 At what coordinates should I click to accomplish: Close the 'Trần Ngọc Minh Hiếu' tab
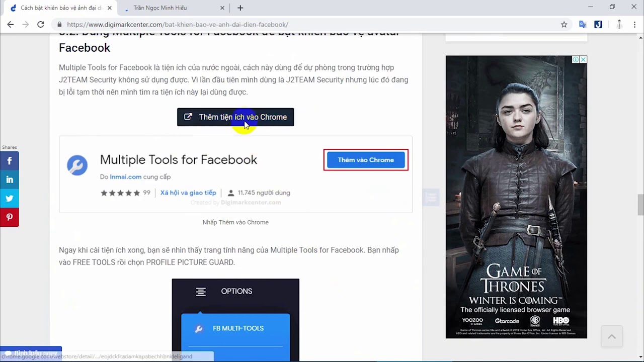[223, 8]
